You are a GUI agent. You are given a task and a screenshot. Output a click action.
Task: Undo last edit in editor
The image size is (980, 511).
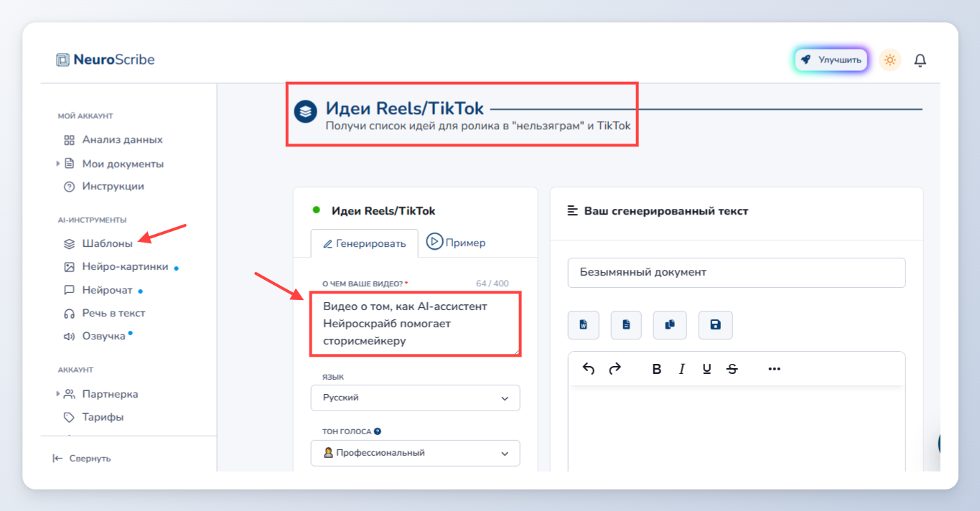click(x=589, y=369)
